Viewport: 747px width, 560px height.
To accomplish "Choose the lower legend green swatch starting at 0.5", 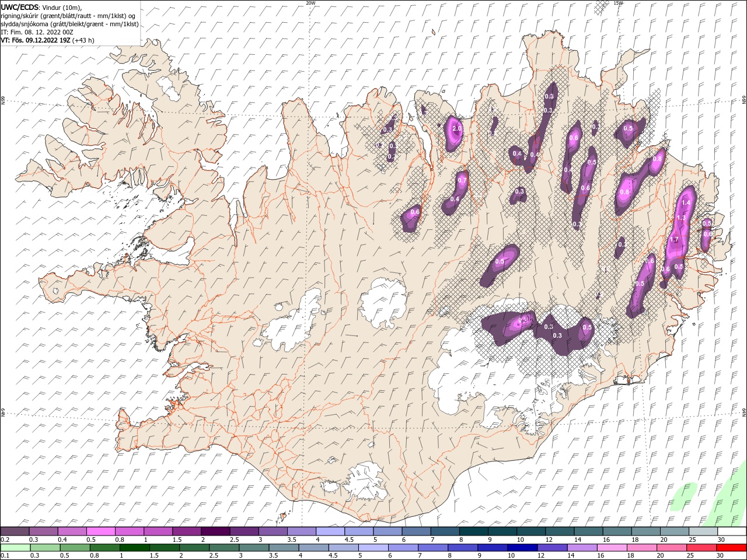I will click(x=75, y=548).
